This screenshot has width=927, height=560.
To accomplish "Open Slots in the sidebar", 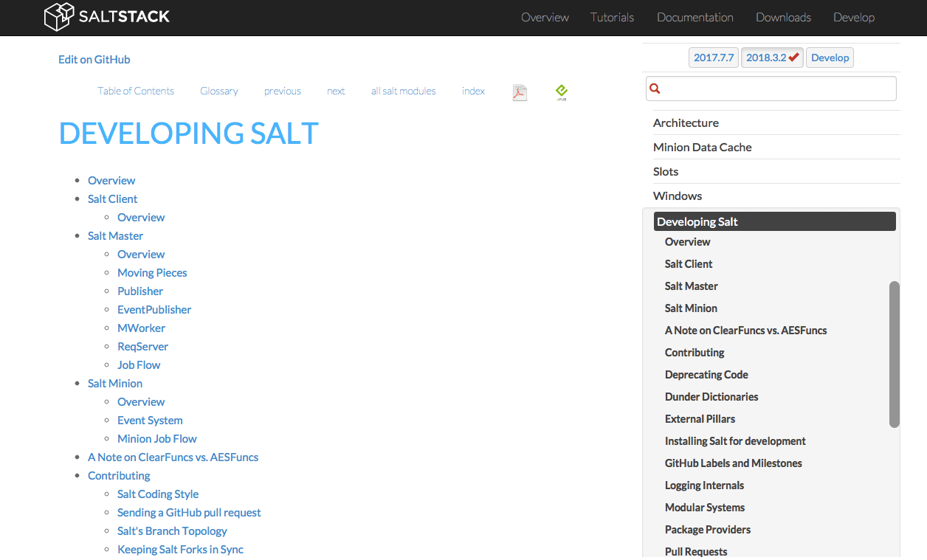I will coord(666,172).
